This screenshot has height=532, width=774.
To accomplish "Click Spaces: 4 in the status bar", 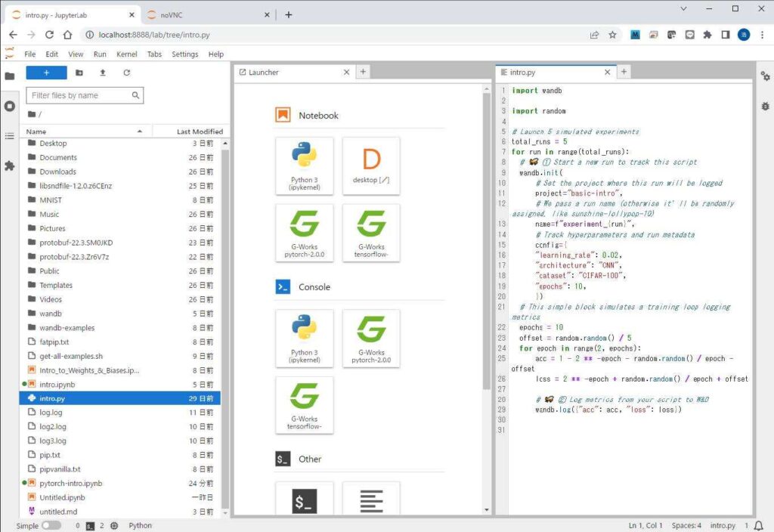I will coord(686,525).
